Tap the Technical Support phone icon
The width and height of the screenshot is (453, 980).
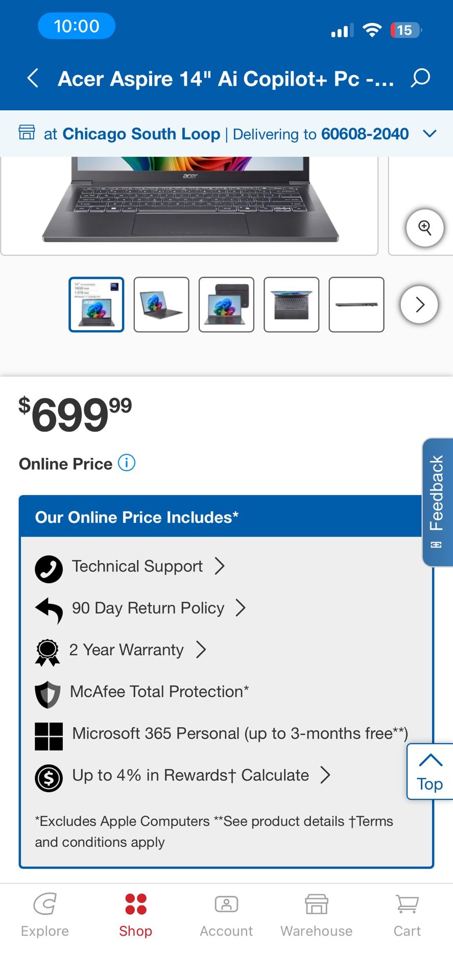[x=49, y=569]
